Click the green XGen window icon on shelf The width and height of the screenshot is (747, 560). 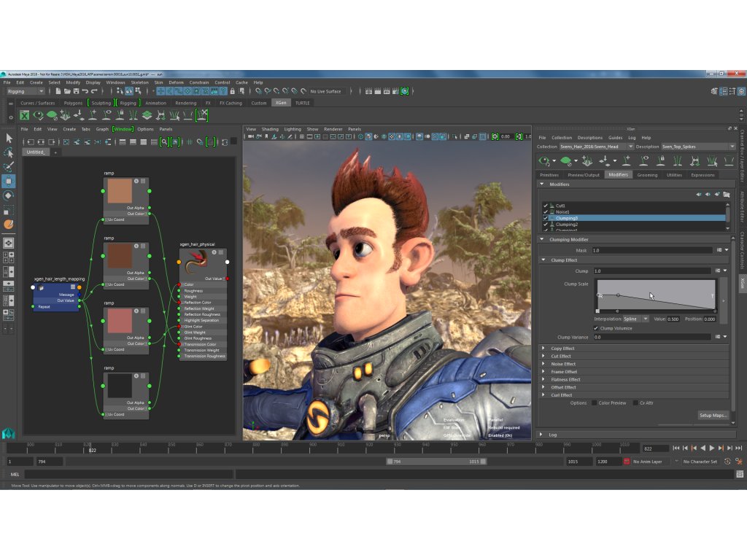click(24, 115)
